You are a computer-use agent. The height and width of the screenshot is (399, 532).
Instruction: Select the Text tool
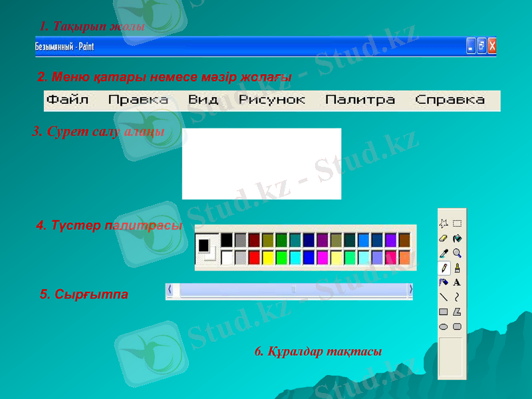pos(456,281)
